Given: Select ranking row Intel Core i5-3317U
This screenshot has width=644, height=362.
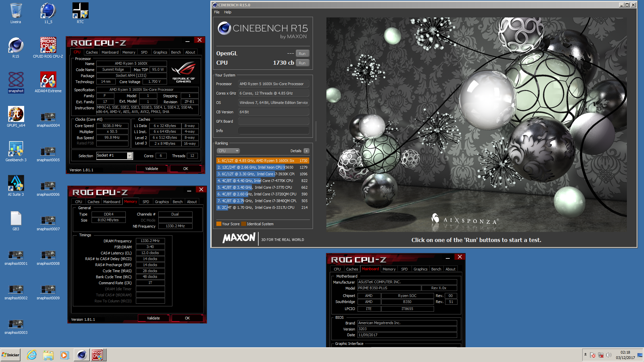Looking at the screenshot, I should coord(263,207).
